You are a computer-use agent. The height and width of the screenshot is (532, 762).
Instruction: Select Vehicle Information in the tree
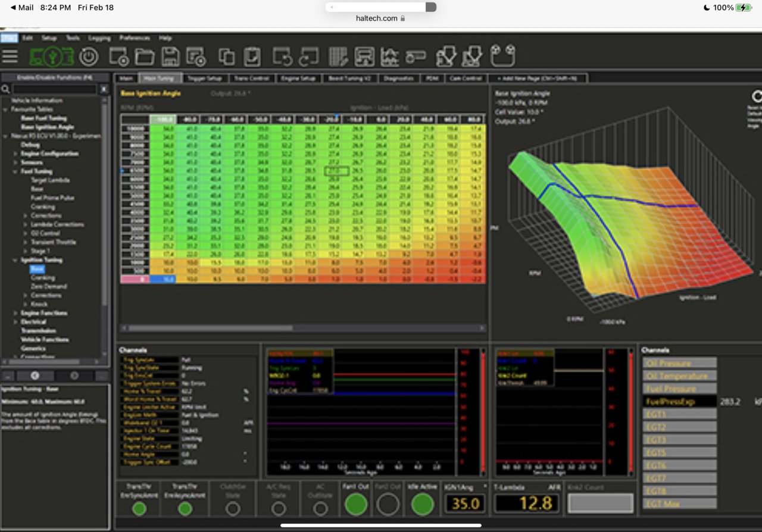pos(37,101)
